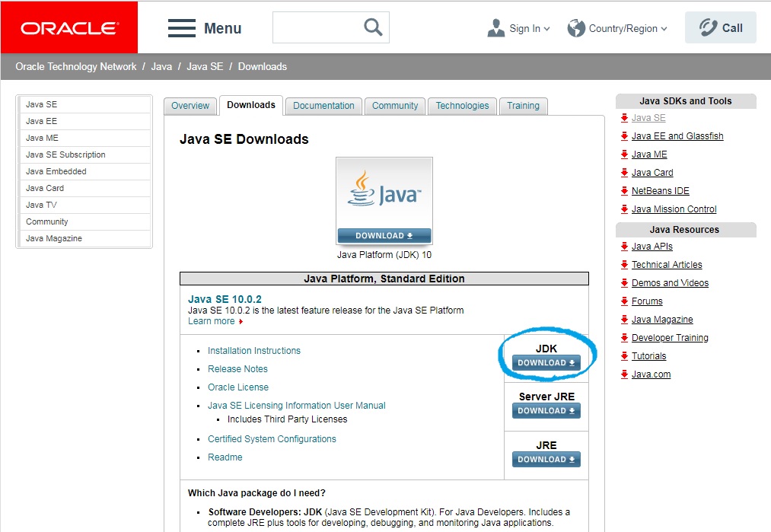Click the Downloads breadcrumb
Screen dimensions: 771x532
click(262, 66)
